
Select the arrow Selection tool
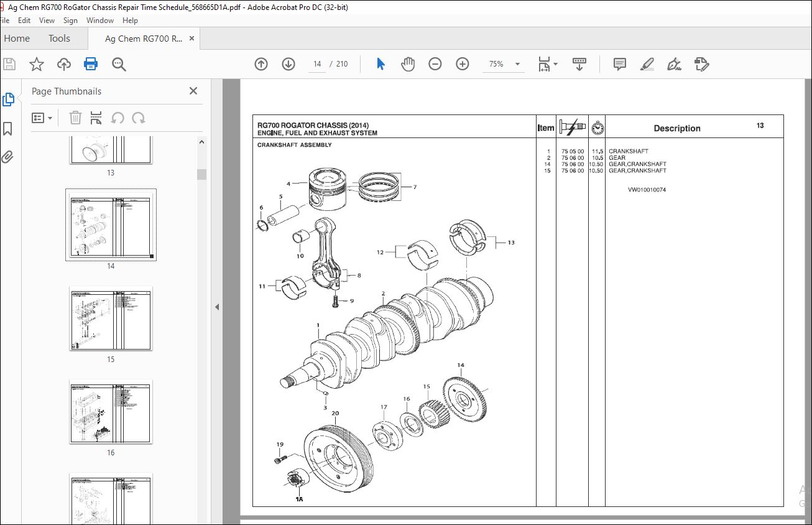[381, 64]
